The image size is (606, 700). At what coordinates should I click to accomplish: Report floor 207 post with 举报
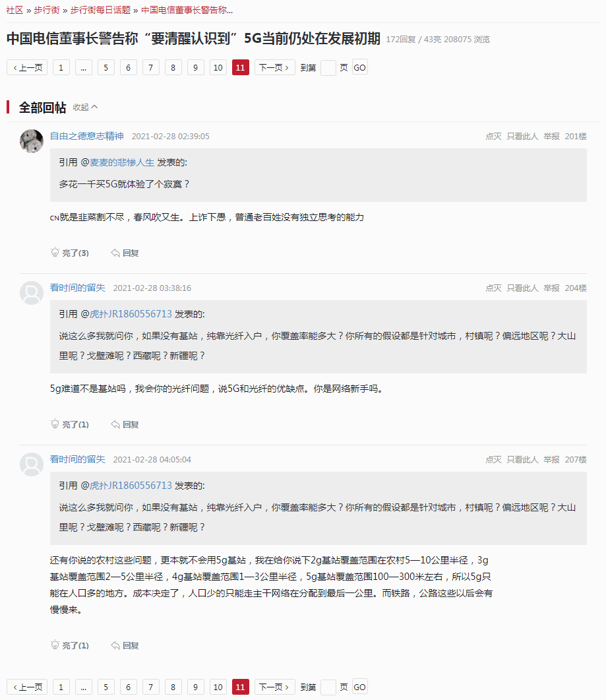[x=551, y=460]
